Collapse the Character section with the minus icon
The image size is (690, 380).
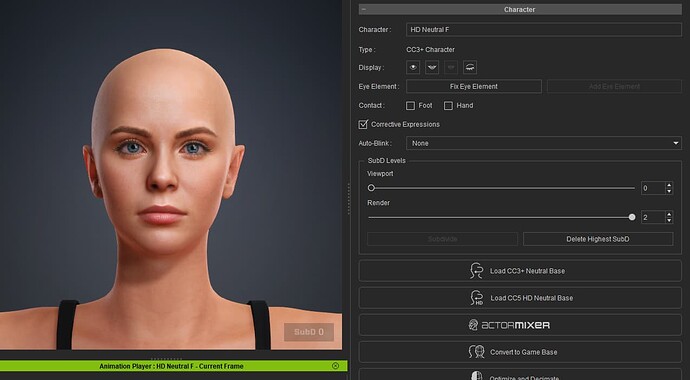[x=363, y=9]
